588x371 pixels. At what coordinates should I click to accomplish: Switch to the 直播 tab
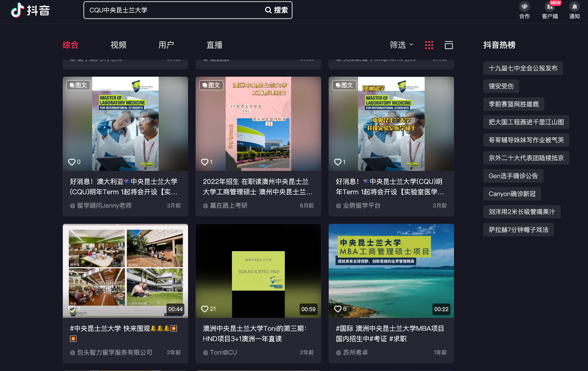coord(214,45)
